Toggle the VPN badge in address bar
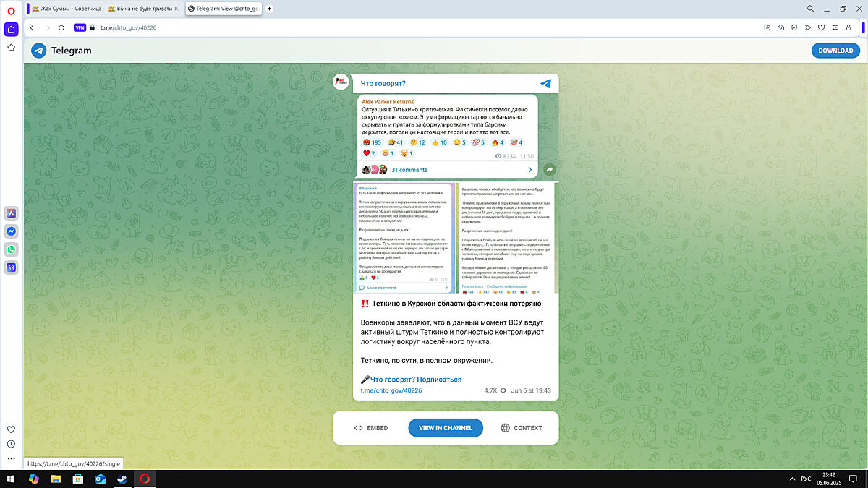 click(80, 27)
